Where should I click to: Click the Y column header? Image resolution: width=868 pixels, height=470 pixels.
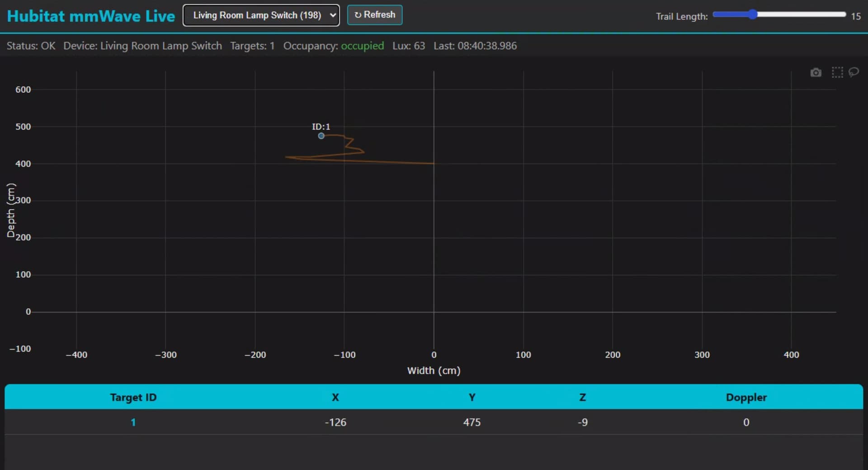[x=472, y=397]
